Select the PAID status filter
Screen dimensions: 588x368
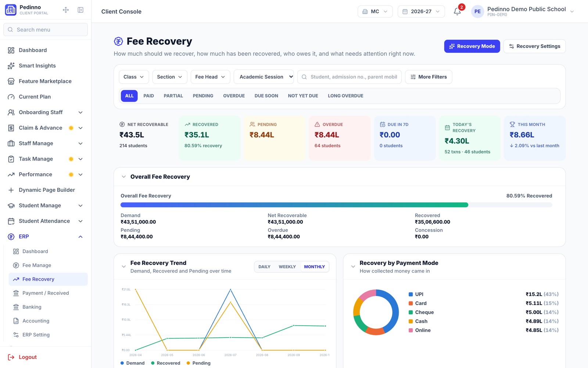pos(148,96)
